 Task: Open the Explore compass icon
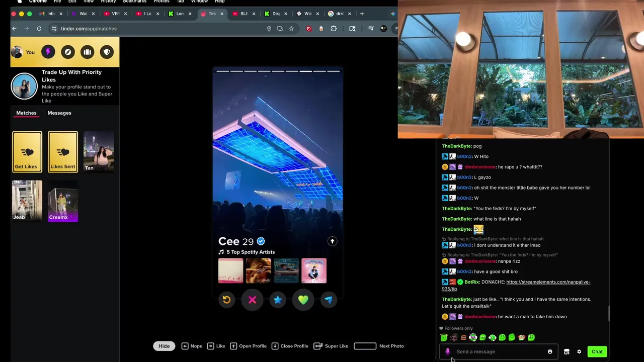tap(68, 52)
